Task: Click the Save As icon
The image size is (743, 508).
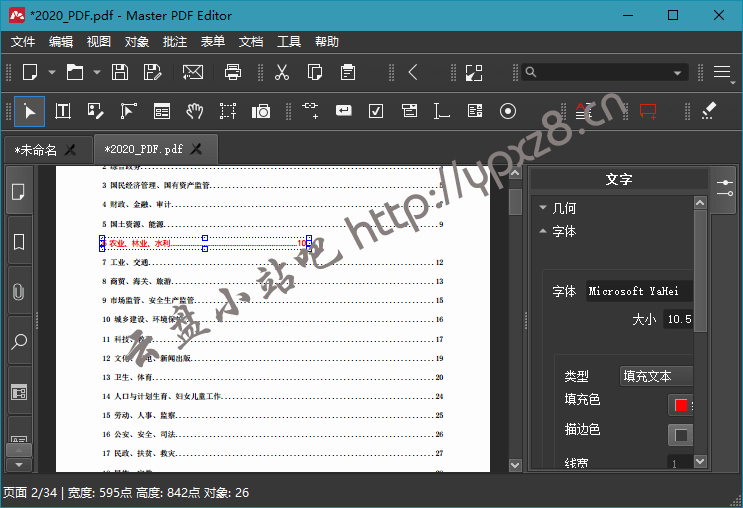Action: click(x=153, y=73)
